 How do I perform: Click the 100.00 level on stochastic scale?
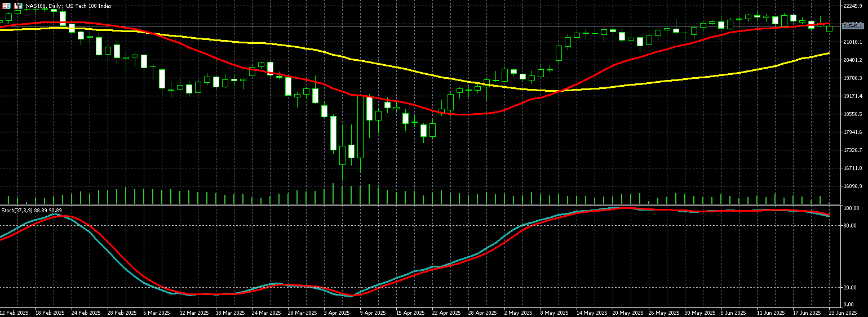tap(850, 208)
